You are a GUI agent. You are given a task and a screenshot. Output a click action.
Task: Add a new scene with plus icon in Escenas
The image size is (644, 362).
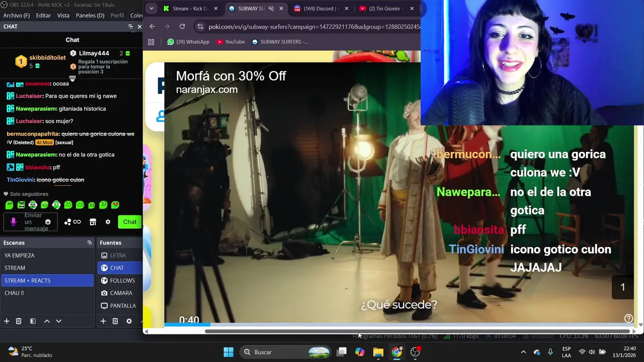click(7, 321)
